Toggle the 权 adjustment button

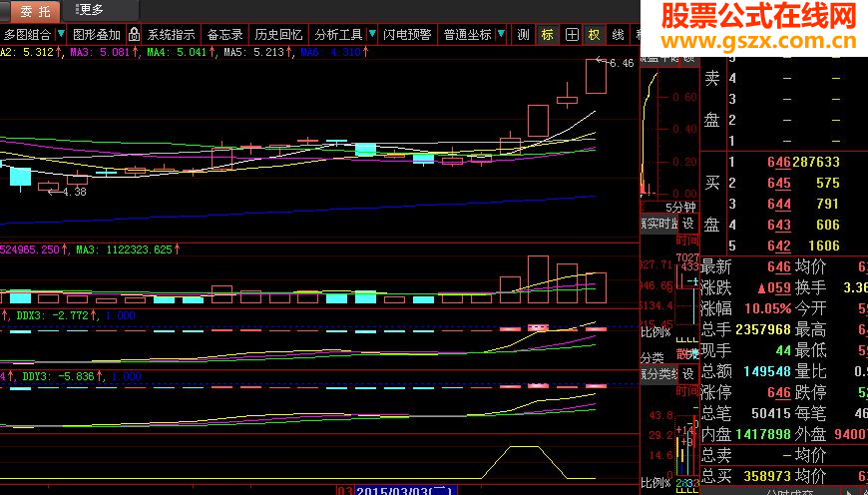(x=595, y=35)
